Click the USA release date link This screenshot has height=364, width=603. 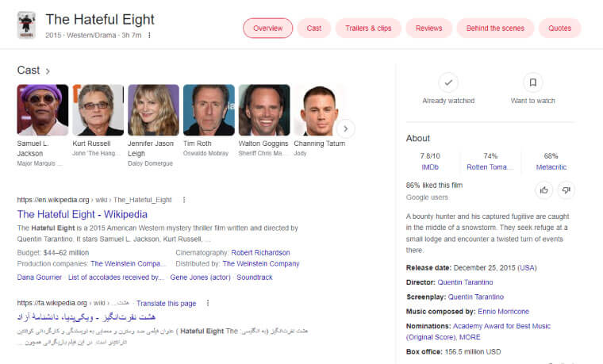pos(527,267)
